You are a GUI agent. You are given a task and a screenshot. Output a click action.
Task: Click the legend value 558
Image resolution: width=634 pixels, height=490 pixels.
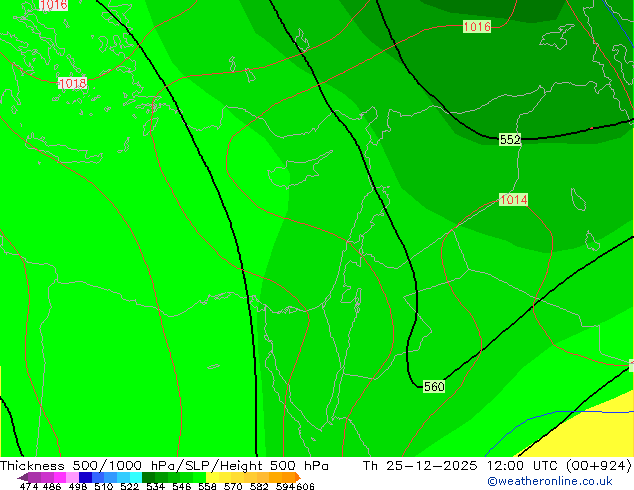tap(207, 486)
